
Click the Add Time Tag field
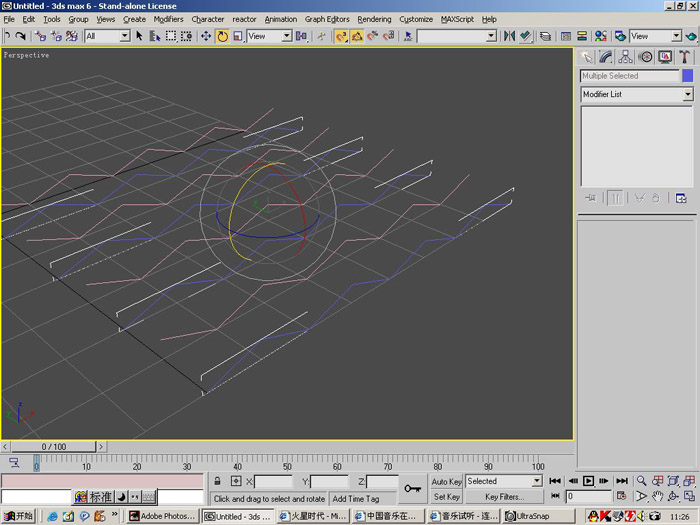[x=362, y=499]
